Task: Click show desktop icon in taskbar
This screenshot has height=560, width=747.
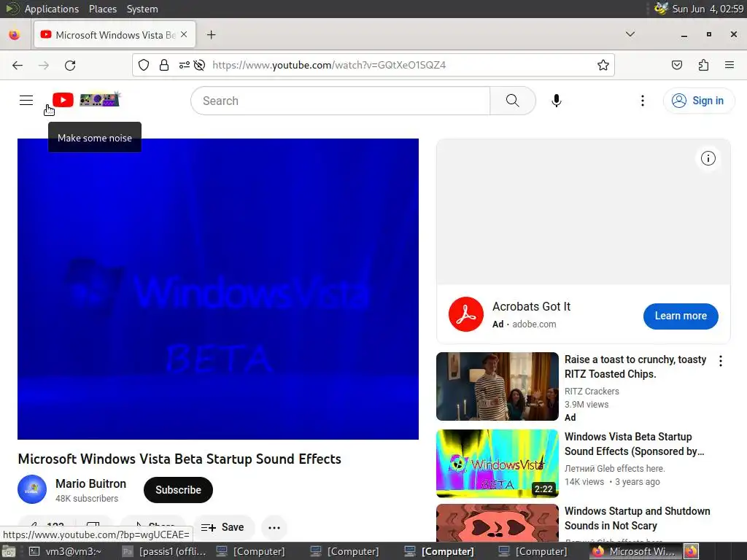Action: [9, 551]
